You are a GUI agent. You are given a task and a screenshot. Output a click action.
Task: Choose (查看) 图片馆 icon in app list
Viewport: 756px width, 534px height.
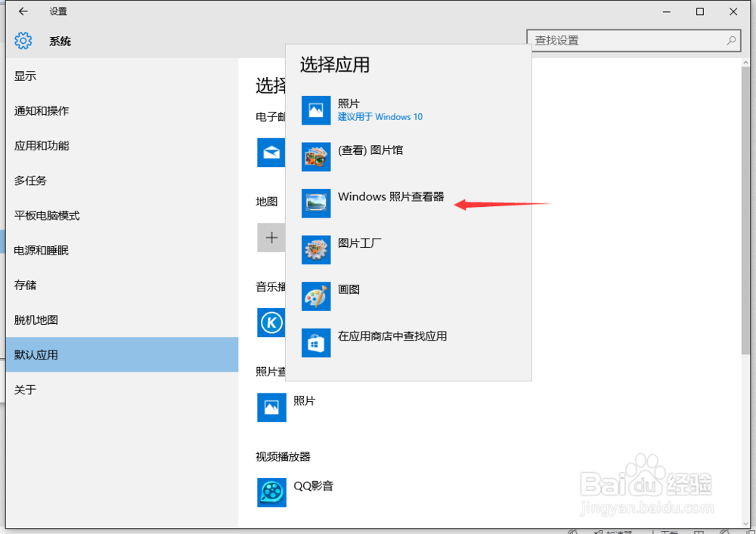coord(316,156)
